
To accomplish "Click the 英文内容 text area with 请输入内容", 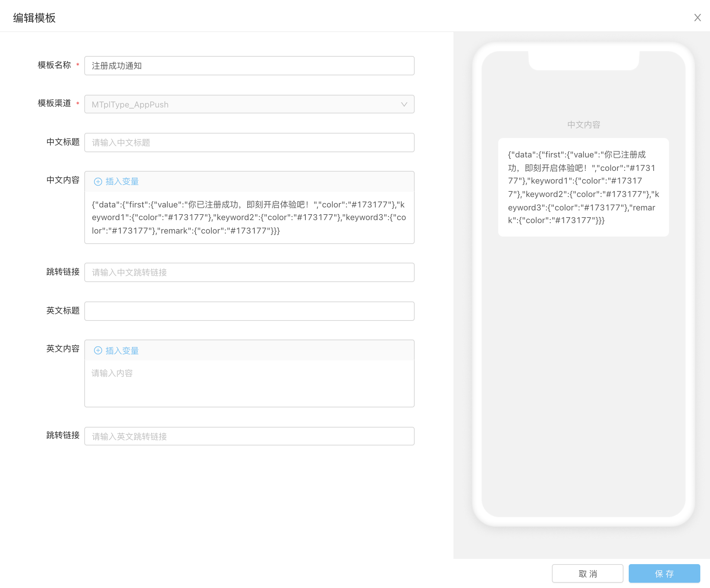I will (249, 383).
